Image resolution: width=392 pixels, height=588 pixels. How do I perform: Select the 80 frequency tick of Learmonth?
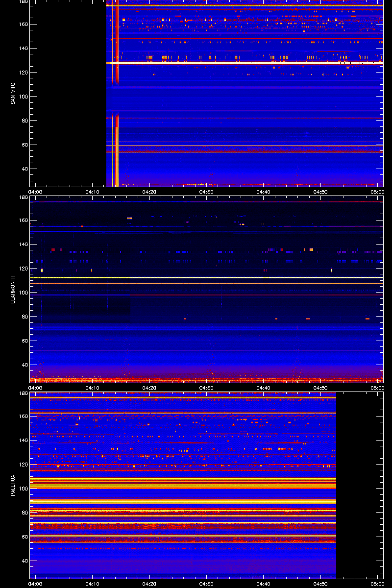[x=24, y=317]
